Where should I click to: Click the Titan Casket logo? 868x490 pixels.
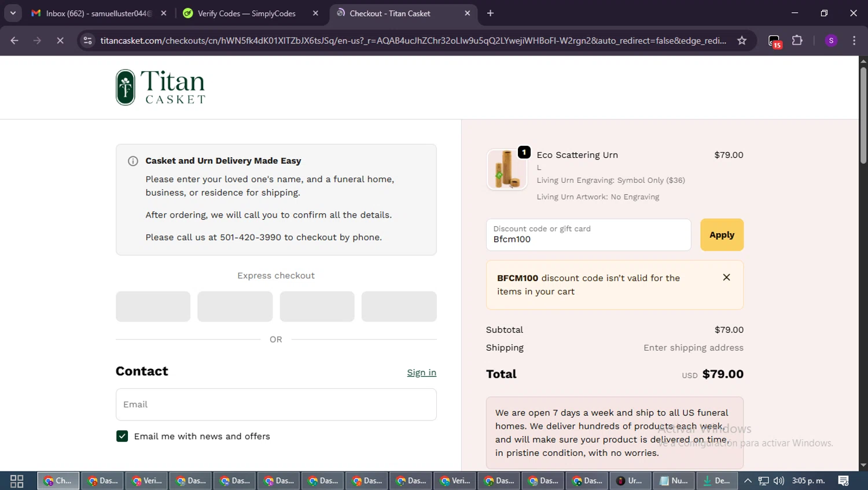[160, 87]
